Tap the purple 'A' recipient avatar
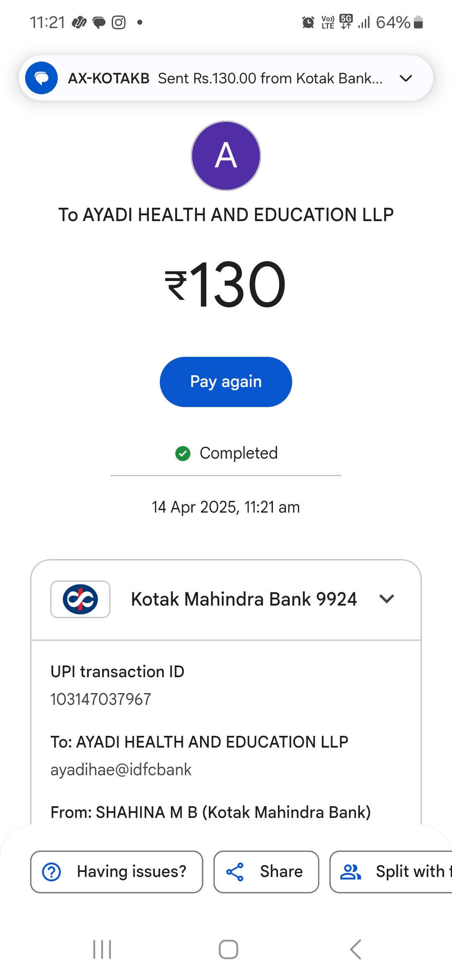 [226, 156]
